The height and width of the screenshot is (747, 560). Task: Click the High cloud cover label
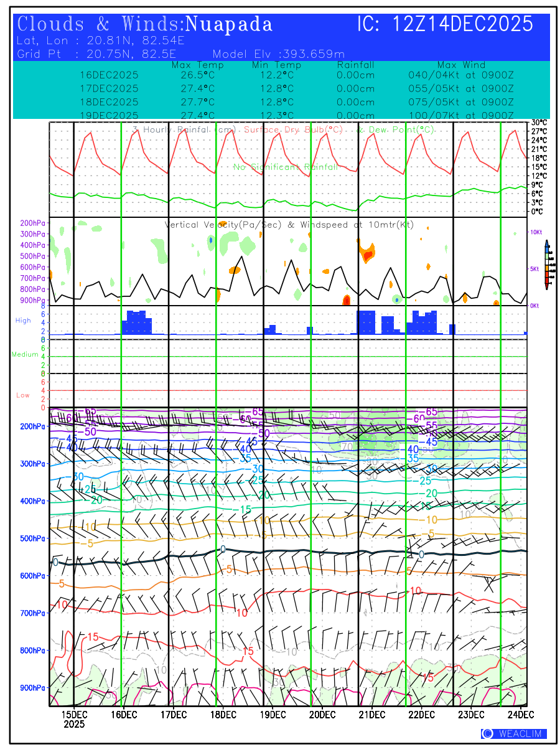tap(23, 321)
